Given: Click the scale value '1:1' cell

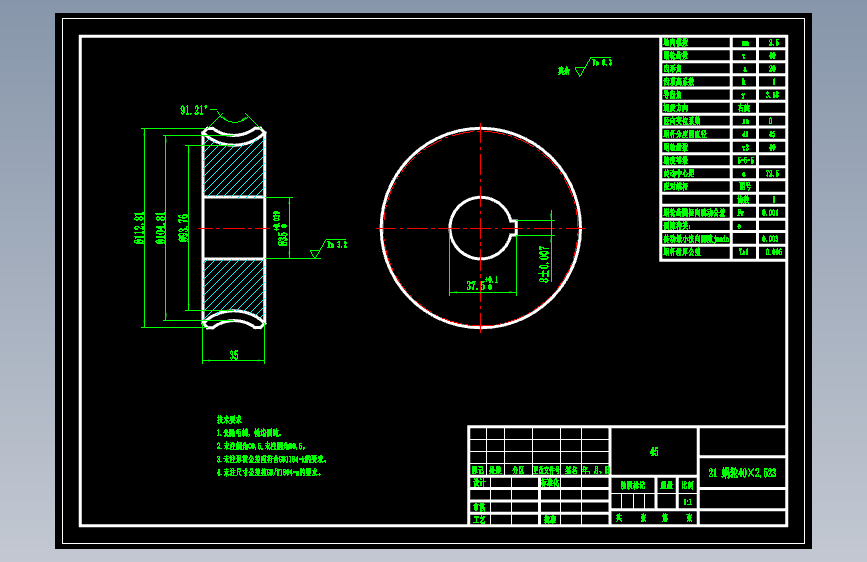Looking at the screenshot, I should tap(688, 502).
